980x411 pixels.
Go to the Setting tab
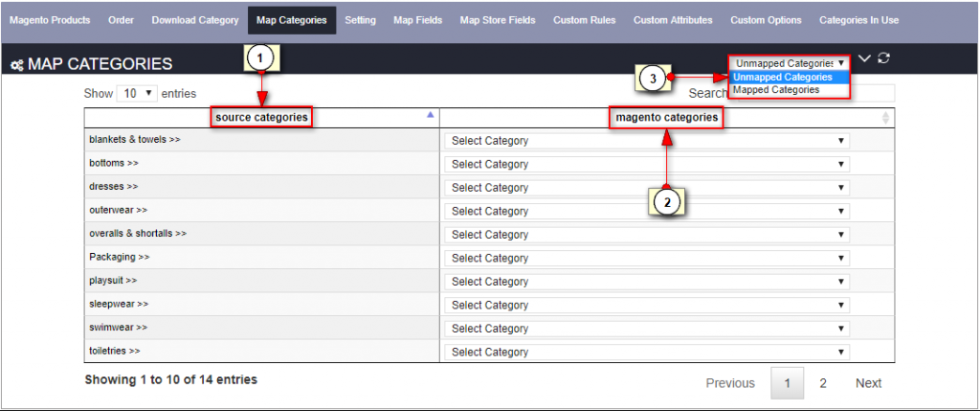360,20
